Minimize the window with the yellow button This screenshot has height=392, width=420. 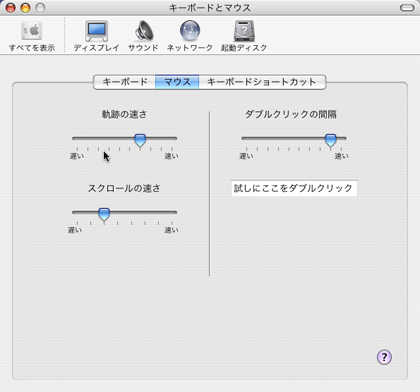[25, 8]
